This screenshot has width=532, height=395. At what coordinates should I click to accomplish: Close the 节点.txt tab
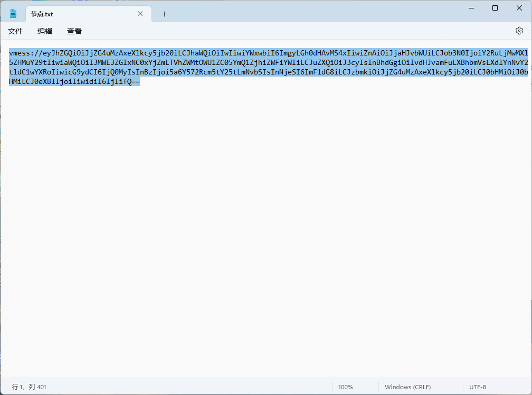[x=140, y=14]
